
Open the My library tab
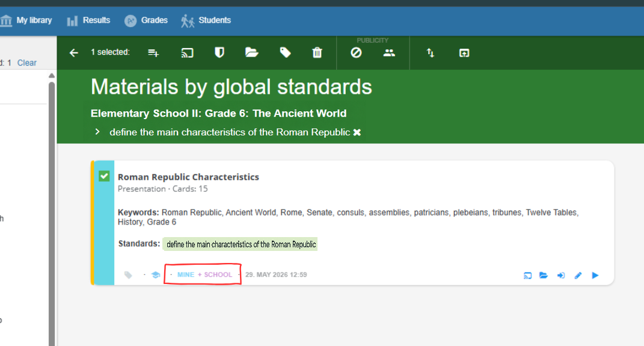coord(26,20)
